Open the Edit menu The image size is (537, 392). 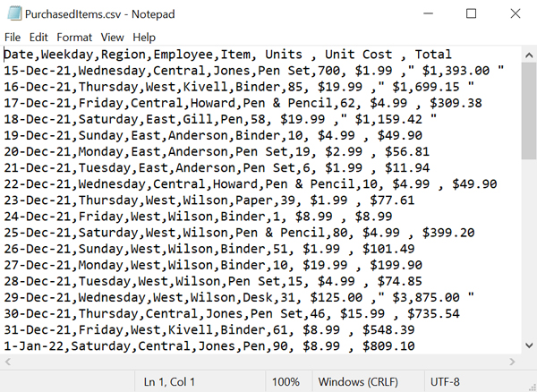[38, 37]
